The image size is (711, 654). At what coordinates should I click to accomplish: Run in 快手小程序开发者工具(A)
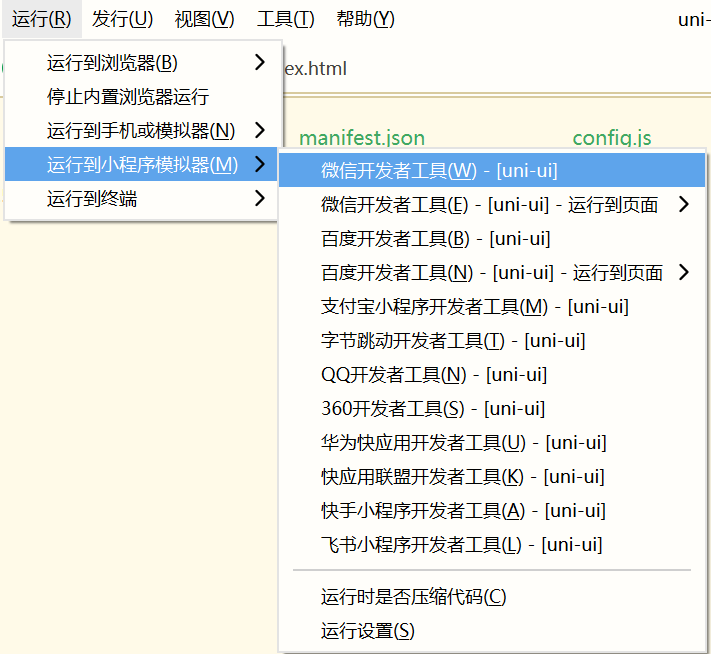492,511
